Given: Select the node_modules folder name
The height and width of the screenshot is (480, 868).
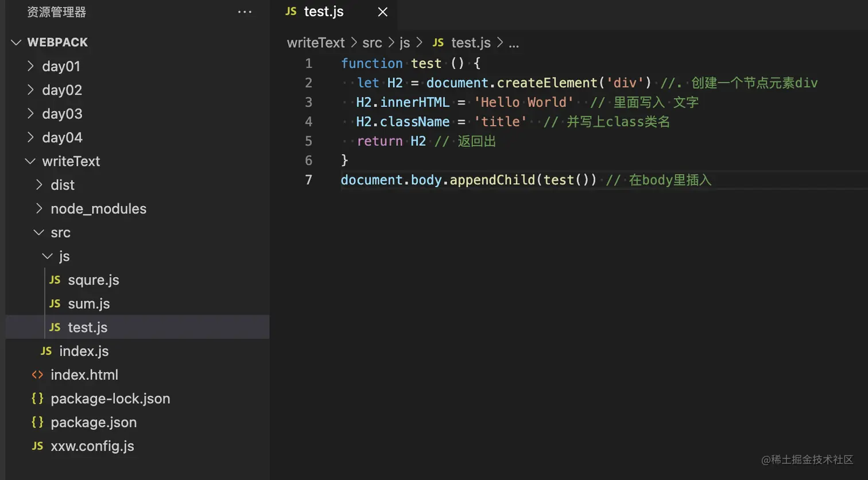Looking at the screenshot, I should 99,209.
